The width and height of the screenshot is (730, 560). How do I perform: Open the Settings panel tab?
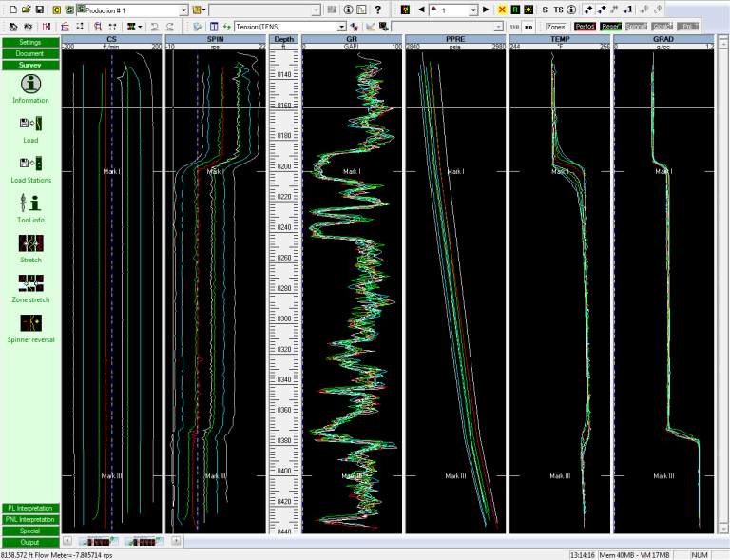(30, 43)
